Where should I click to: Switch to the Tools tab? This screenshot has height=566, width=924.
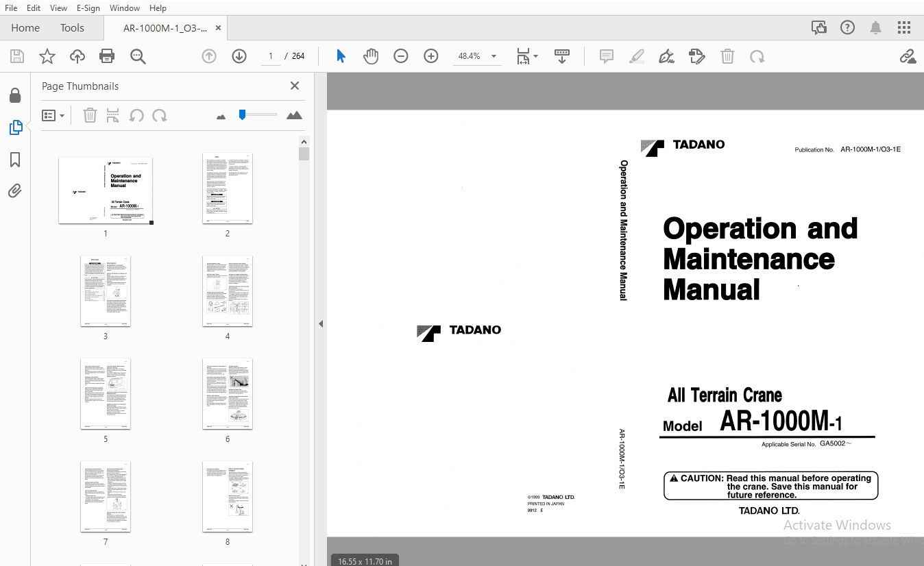[72, 28]
